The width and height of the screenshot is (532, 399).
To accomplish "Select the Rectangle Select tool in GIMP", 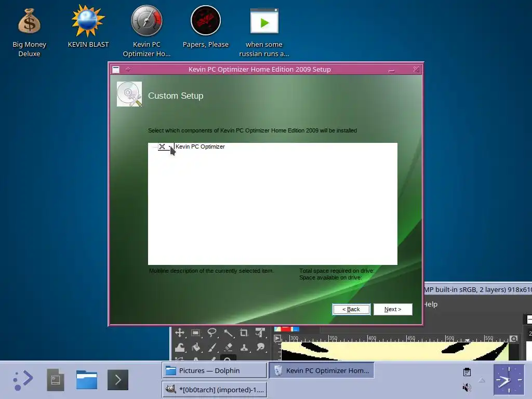I will (196, 333).
